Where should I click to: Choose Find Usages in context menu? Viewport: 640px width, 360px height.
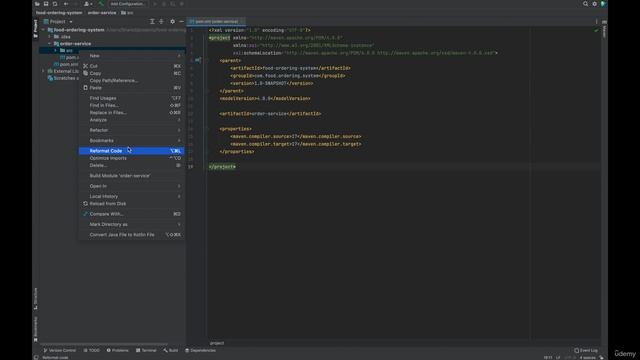tap(131, 98)
